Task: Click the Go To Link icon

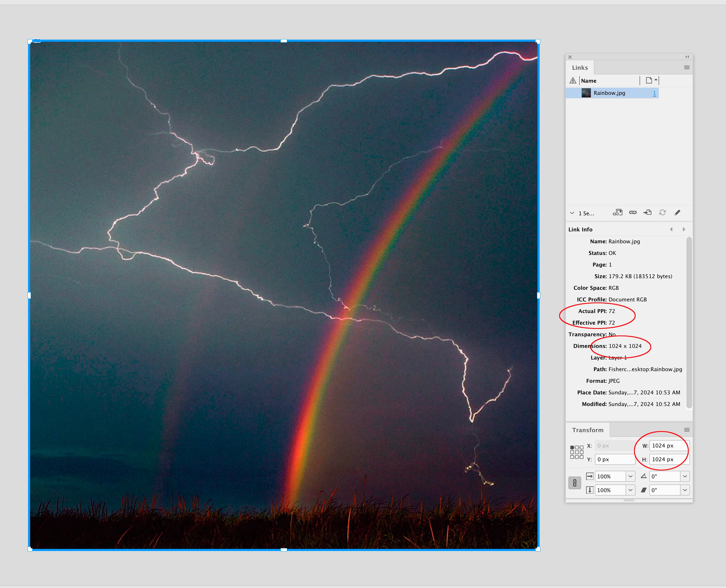Action: point(647,212)
